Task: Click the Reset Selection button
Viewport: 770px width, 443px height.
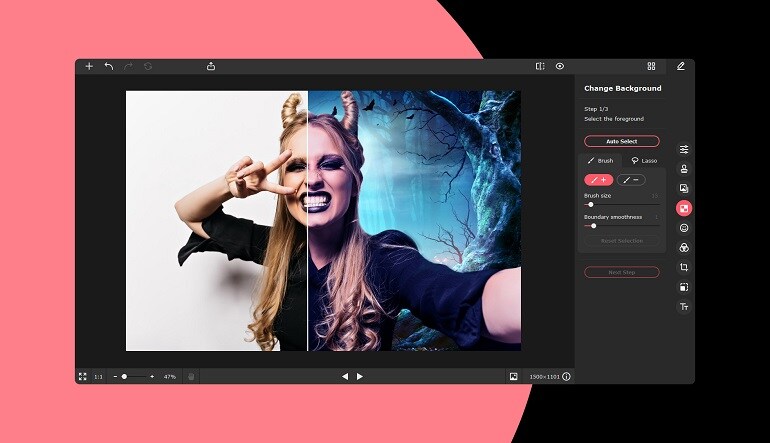Action: pos(622,241)
